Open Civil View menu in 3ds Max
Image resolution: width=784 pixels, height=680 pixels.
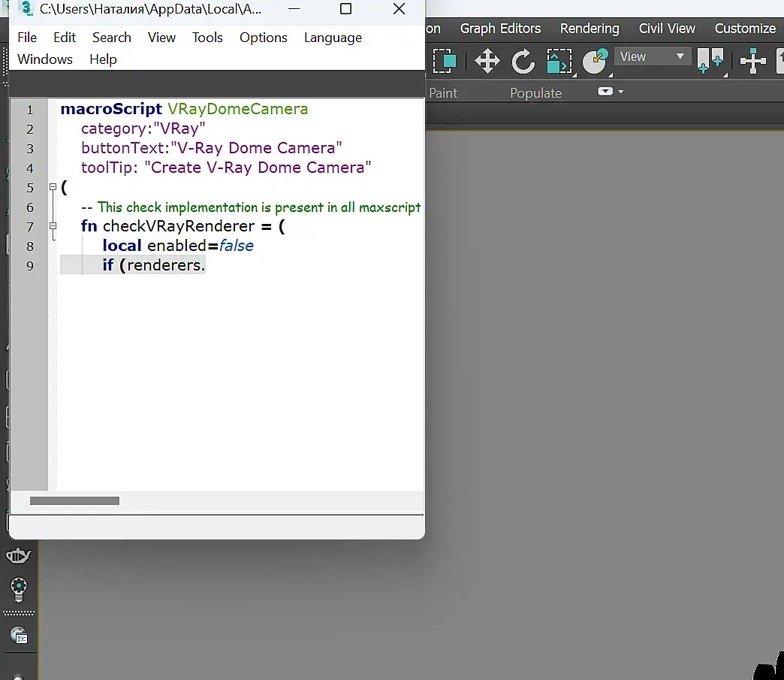[667, 29]
